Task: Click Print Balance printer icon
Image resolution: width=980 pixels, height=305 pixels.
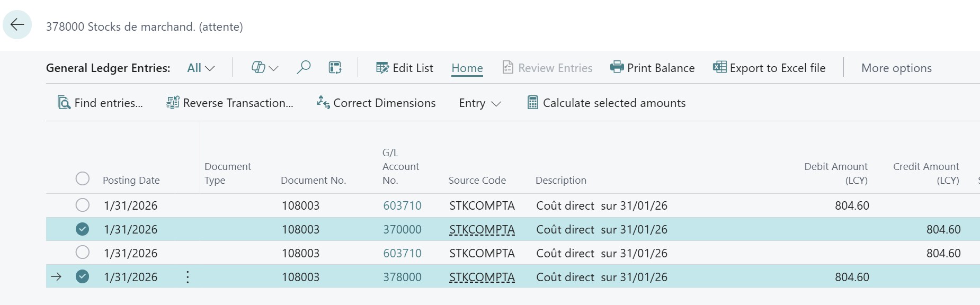Action: click(x=617, y=68)
